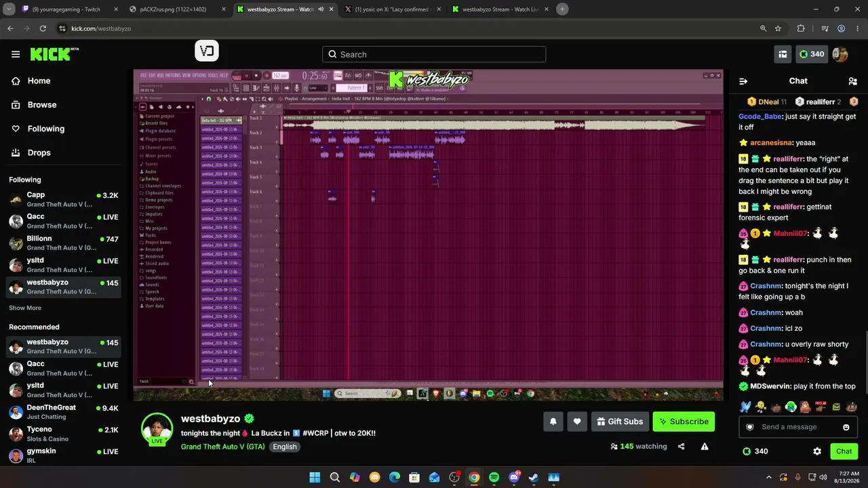Open the browser extensions puzzle icon
The height and width of the screenshot is (488, 868).
point(801,28)
